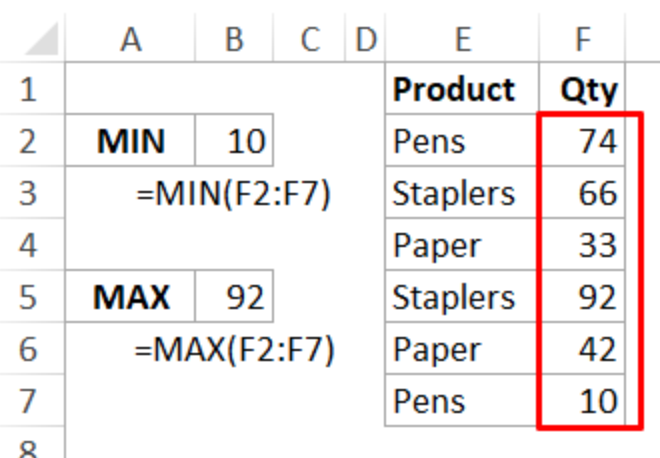660x458 pixels.
Task: Click the =MAX(F2:F7) formula text
Action: coord(235,349)
